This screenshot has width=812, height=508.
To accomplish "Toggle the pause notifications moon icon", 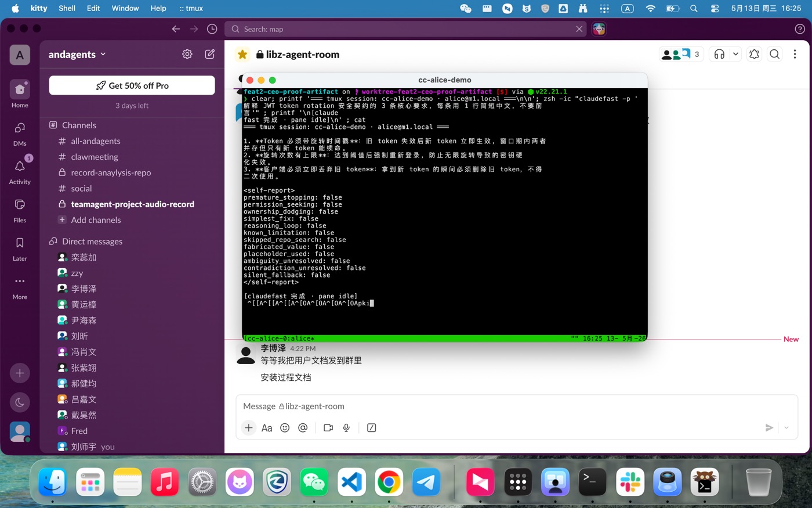I will 20,402.
